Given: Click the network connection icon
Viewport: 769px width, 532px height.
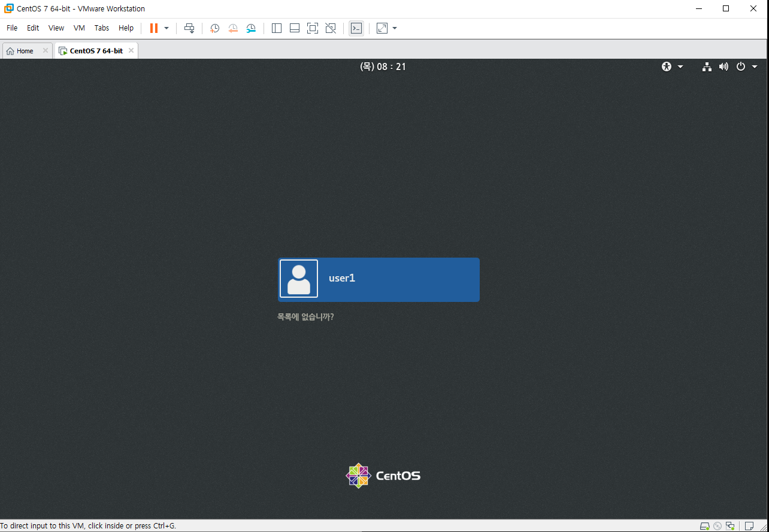Looking at the screenshot, I should point(707,66).
